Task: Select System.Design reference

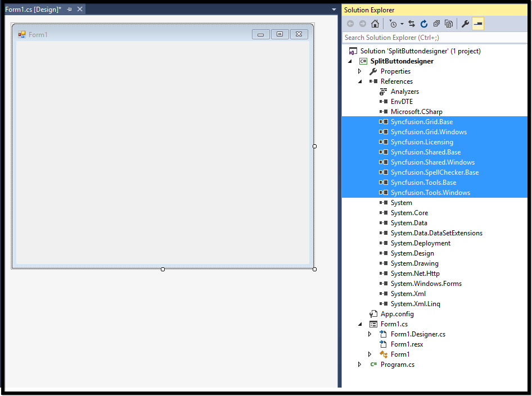Action: point(412,253)
